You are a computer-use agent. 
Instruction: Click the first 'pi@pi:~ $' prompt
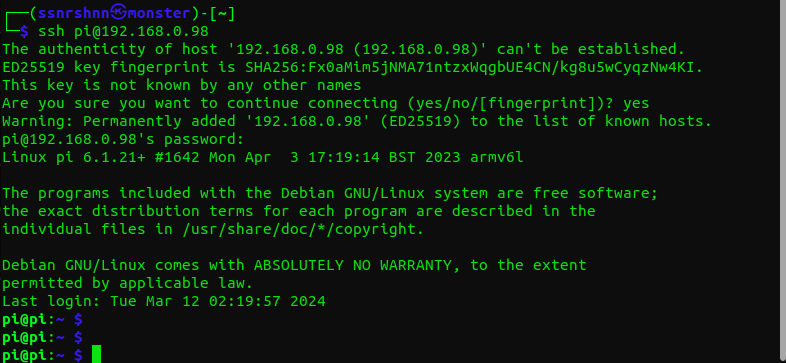43,319
